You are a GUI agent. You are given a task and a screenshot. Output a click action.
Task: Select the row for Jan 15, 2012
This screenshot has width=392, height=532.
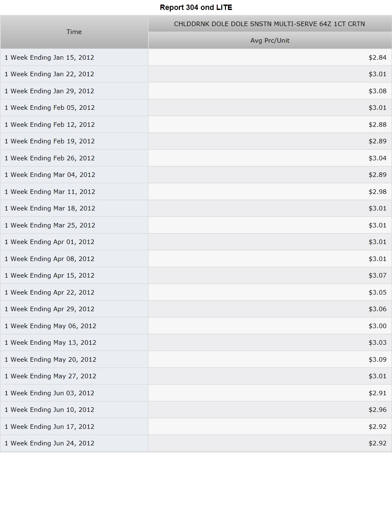coord(196,58)
